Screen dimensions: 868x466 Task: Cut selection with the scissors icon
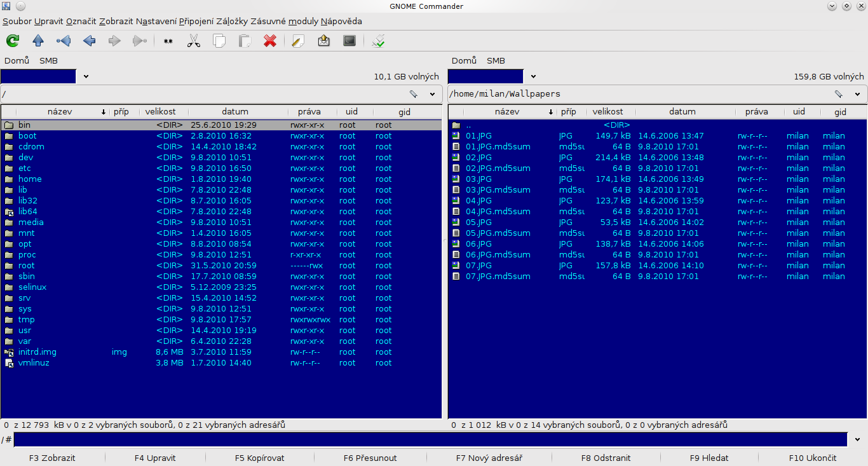[194, 41]
